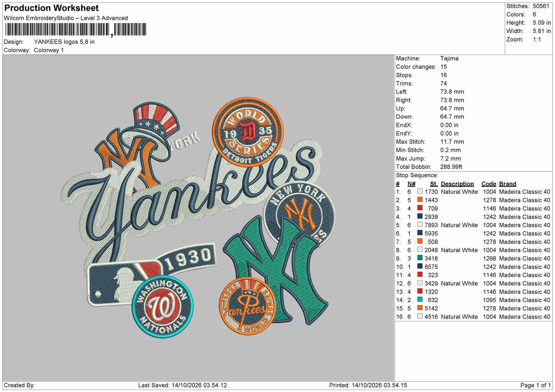Pick the teal swatch in stop 14
This screenshot has height=392, width=555.
[420, 300]
